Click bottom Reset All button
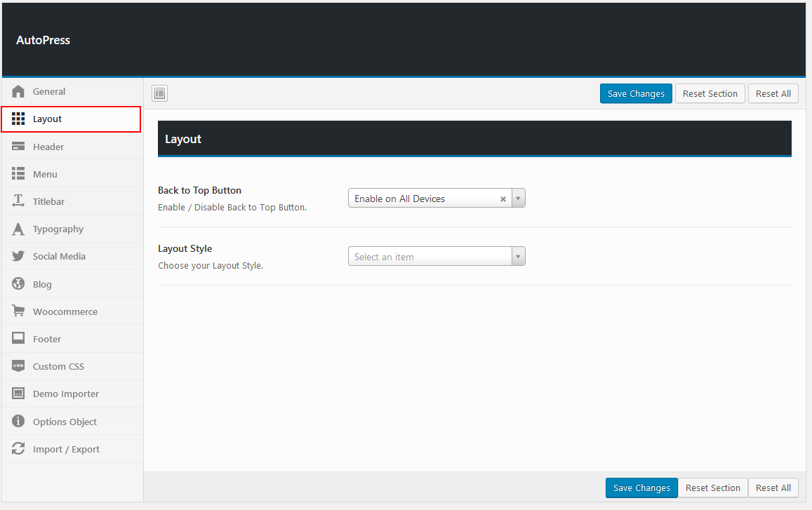 773,488
